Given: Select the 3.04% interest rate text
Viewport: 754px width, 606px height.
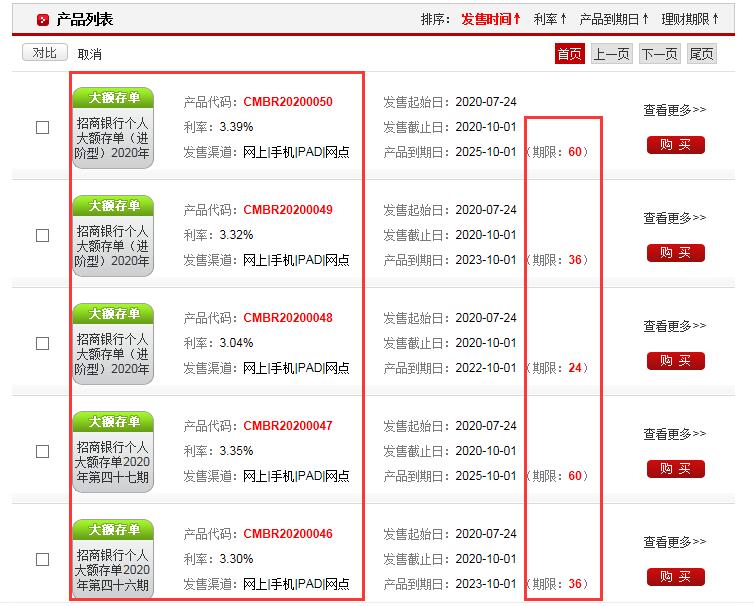Looking at the screenshot, I should (x=236, y=343).
